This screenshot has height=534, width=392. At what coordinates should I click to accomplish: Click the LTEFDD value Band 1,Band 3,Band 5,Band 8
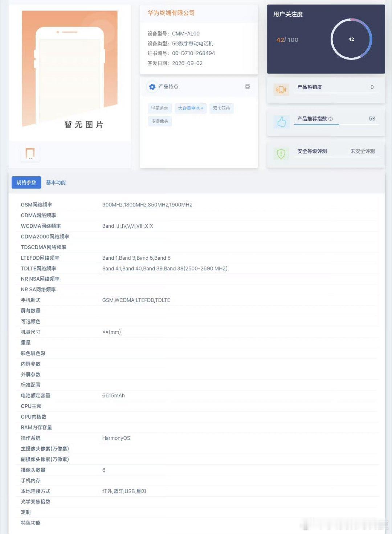click(x=136, y=258)
